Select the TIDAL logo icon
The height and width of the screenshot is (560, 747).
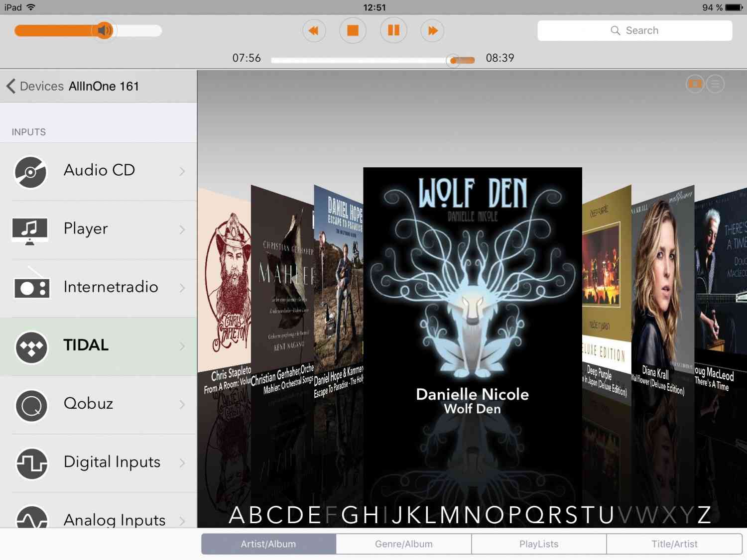point(31,347)
